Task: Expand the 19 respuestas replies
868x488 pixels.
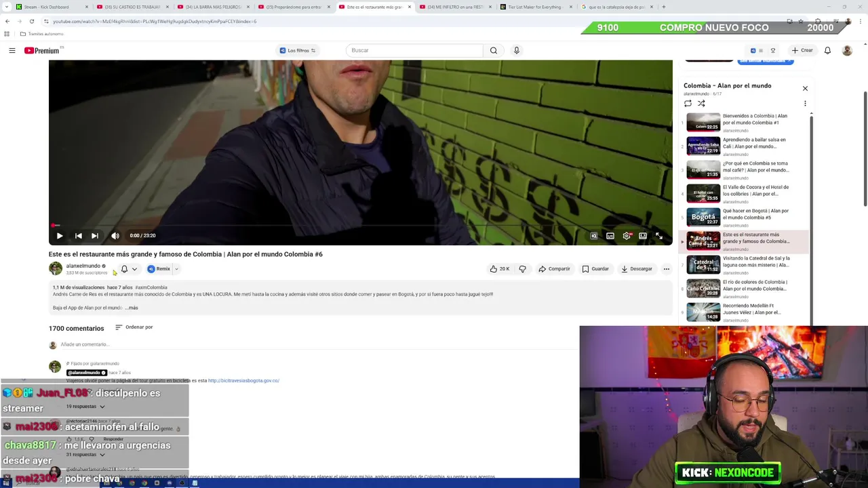Action: click(x=85, y=407)
